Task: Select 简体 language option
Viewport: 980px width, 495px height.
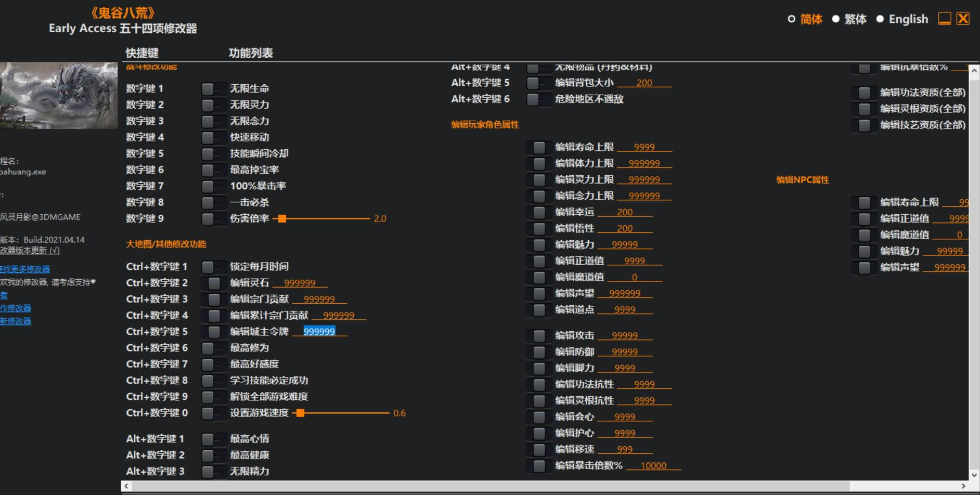Action: (x=805, y=19)
